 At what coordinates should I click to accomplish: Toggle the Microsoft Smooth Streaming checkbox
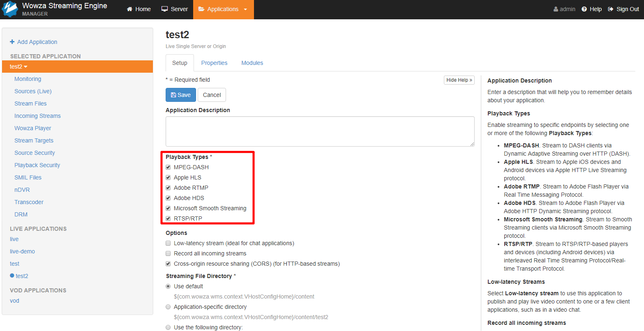tap(168, 208)
